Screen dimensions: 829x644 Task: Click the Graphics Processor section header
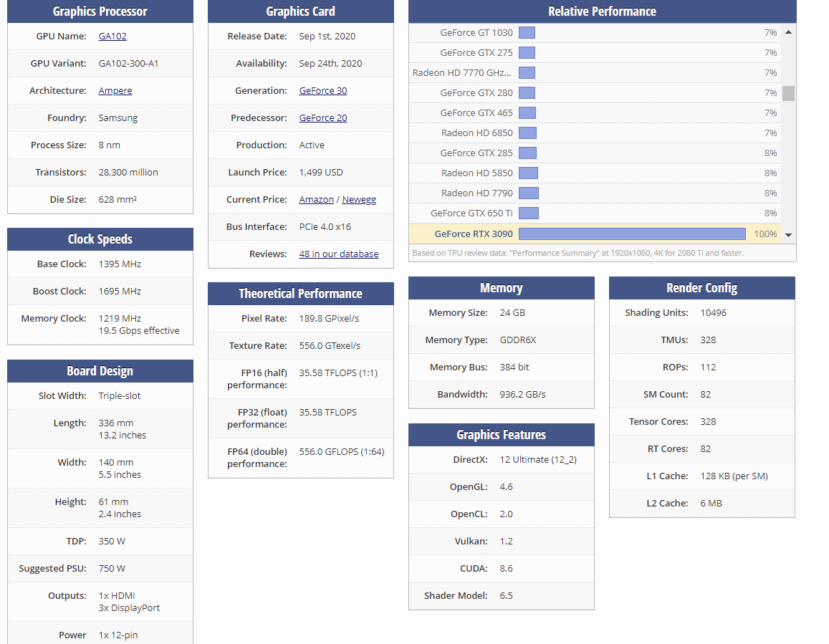(100, 11)
